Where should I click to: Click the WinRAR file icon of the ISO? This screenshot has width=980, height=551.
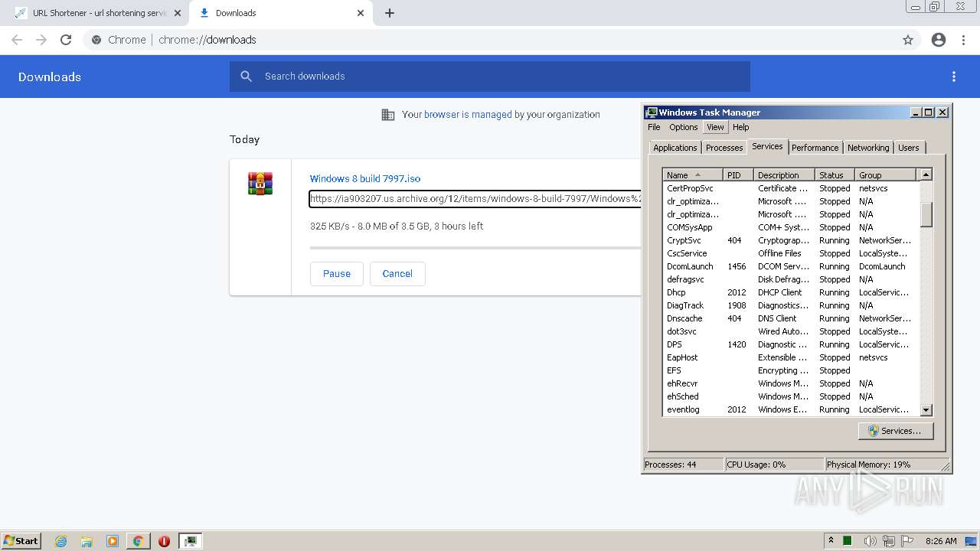260,184
